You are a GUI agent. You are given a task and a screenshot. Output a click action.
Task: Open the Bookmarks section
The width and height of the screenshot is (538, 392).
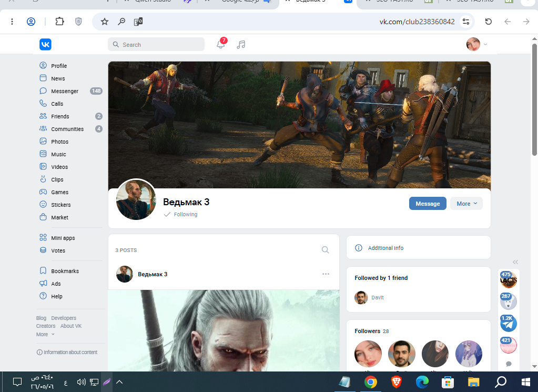click(x=70, y=271)
